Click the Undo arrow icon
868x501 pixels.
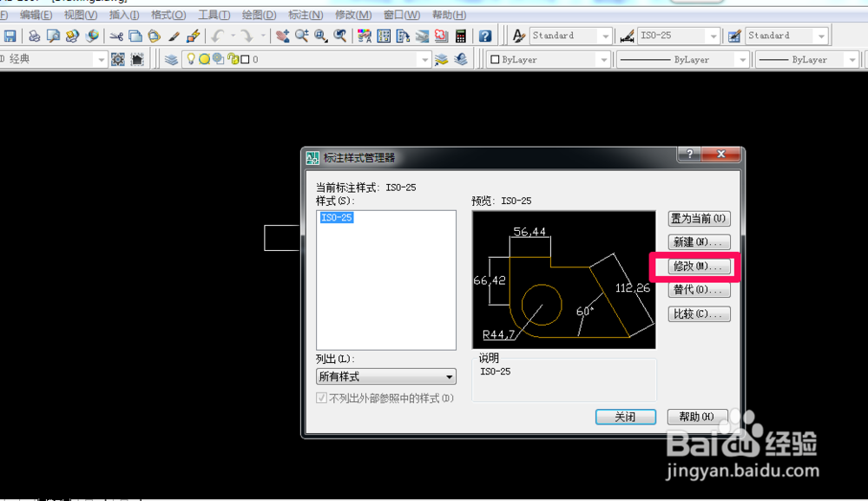(x=217, y=36)
